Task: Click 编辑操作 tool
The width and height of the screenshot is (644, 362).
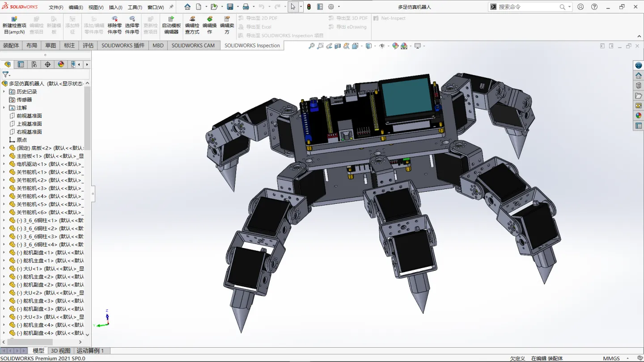Action: pyautogui.click(x=209, y=25)
